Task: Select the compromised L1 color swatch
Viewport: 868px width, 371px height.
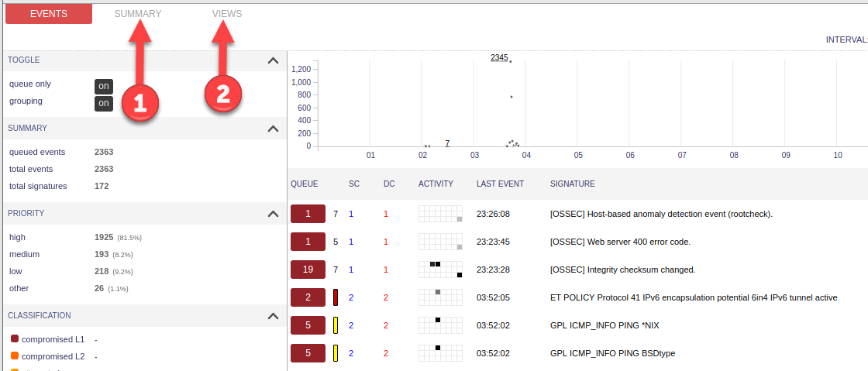Action: 15,339
